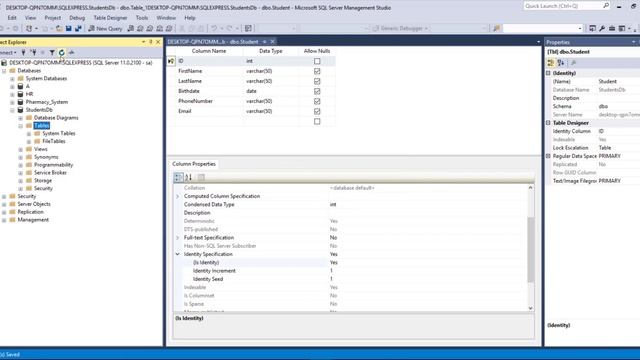Open the Help menu
Image resolution: width=640 pixels, height=360 pixels.
click(x=190, y=18)
